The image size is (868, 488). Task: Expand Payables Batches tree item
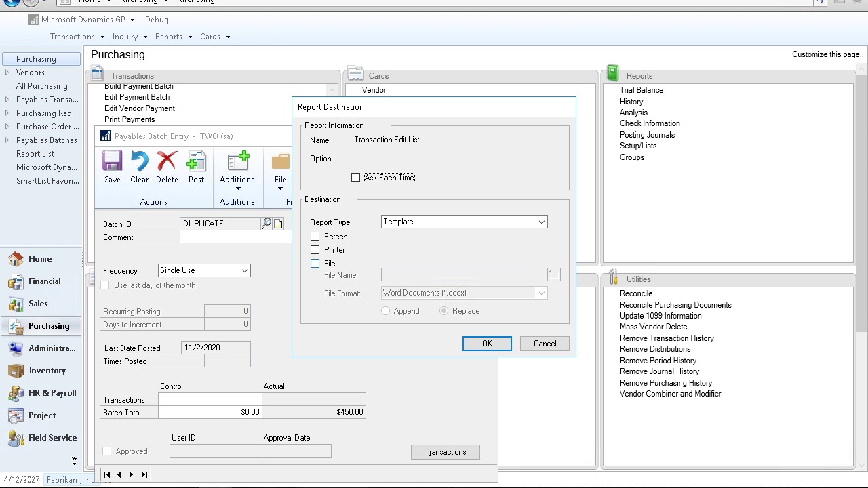point(7,140)
